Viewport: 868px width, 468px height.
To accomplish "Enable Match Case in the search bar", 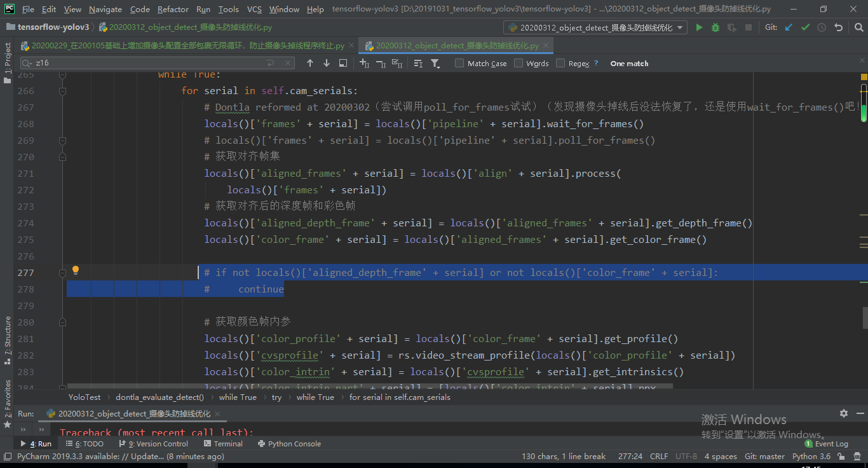I will pyautogui.click(x=459, y=63).
